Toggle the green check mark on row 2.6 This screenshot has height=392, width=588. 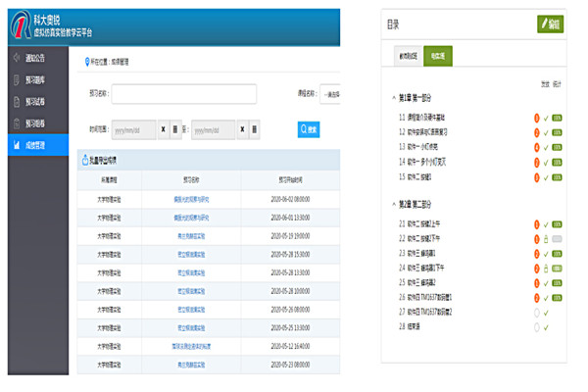pos(546,298)
